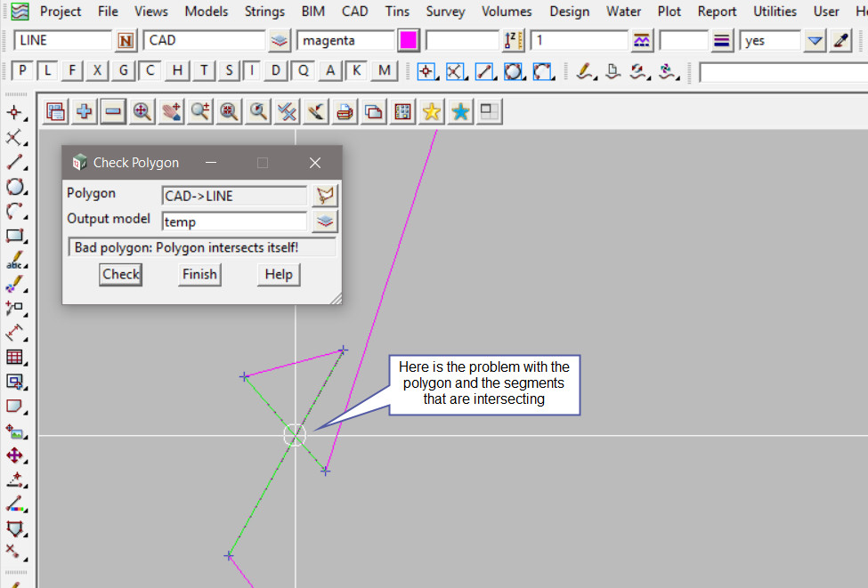
Task: Open the Strings menu
Action: [264, 12]
